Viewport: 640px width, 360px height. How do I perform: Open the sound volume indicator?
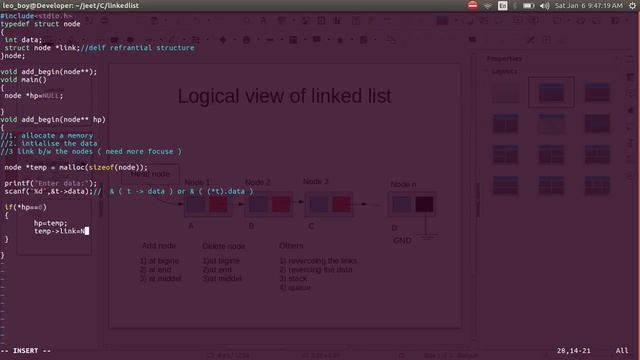pyautogui.click(x=544, y=6)
